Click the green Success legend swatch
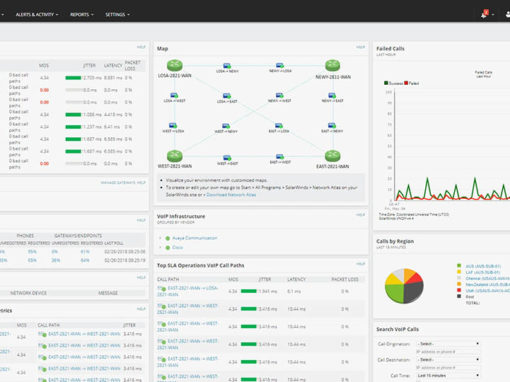Image resolution: width=510 pixels, height=382 pixels. 386,83
